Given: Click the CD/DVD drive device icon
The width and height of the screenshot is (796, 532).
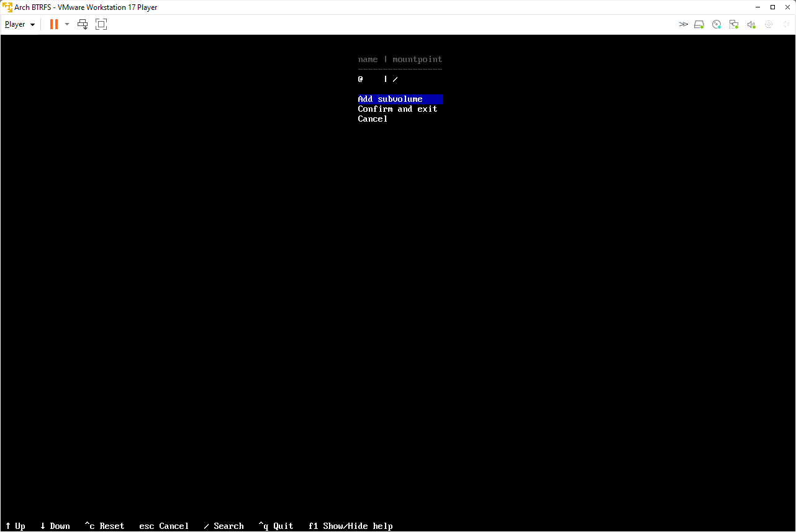Looking at the screenshot, I should tap(717, 24).
